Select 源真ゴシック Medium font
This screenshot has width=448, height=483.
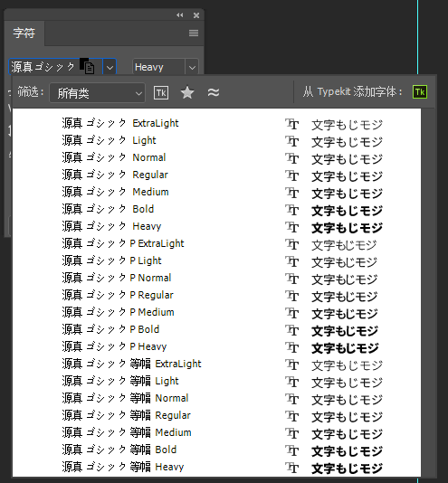pos(216,193)
